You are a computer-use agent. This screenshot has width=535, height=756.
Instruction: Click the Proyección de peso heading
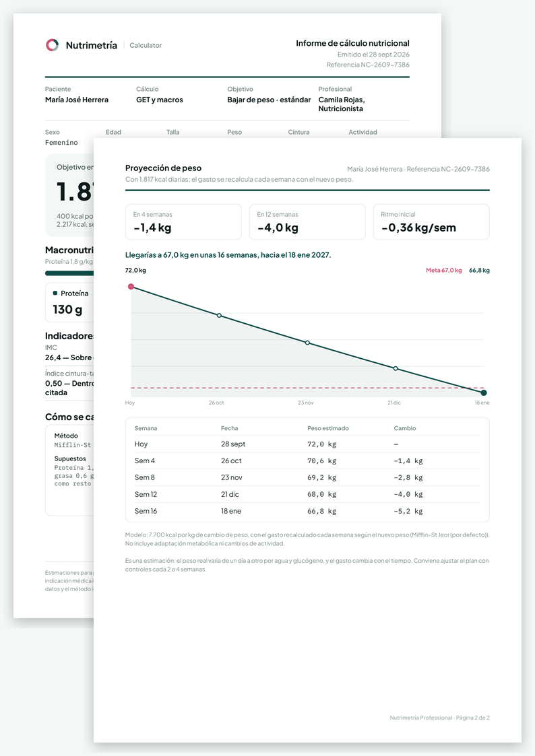163,168
